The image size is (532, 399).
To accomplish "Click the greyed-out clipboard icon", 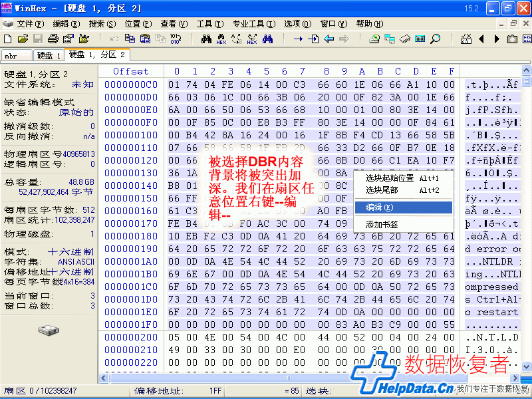I will coord(160,39).
